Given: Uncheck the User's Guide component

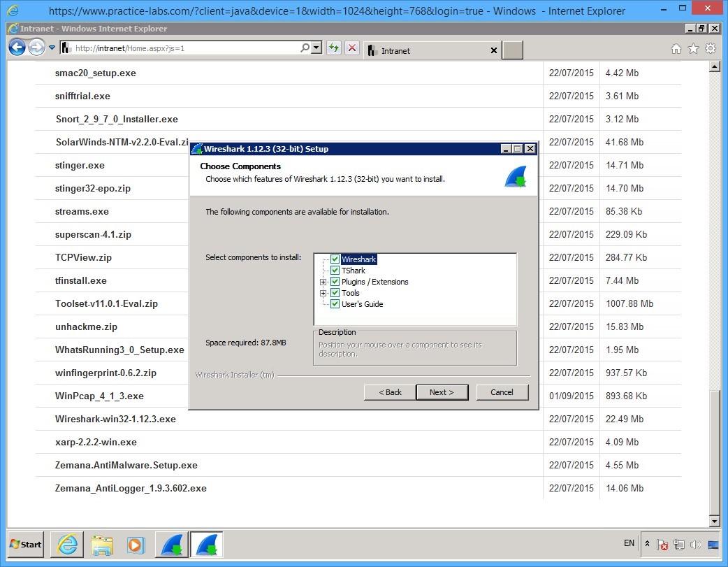Looking at the screenshot, I should pyautogui.click(x=335, y=304).
